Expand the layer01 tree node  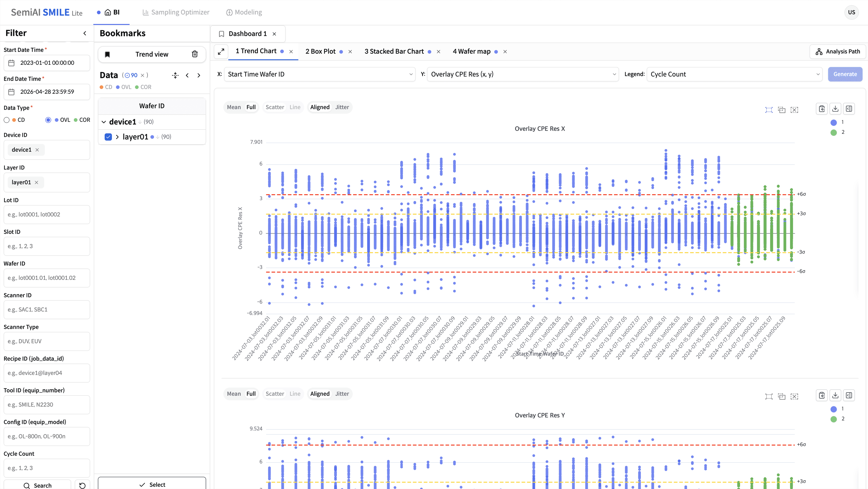117,137
